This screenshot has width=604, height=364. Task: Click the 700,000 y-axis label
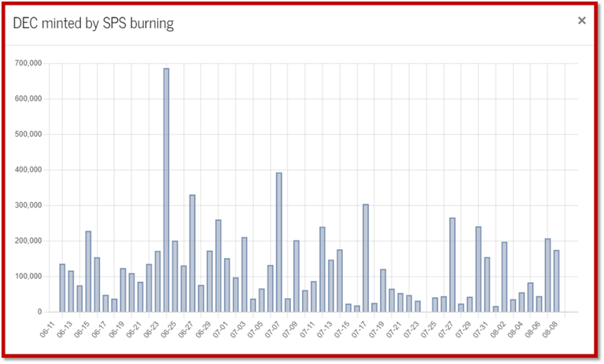click(x=28, y=63)
